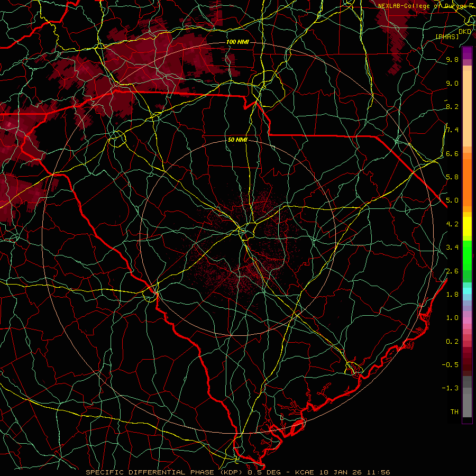Image resolution: width=476 pixels, height=476 pixels.
Task: Click the 0.2 legend value
Action: tap(452, 341)
